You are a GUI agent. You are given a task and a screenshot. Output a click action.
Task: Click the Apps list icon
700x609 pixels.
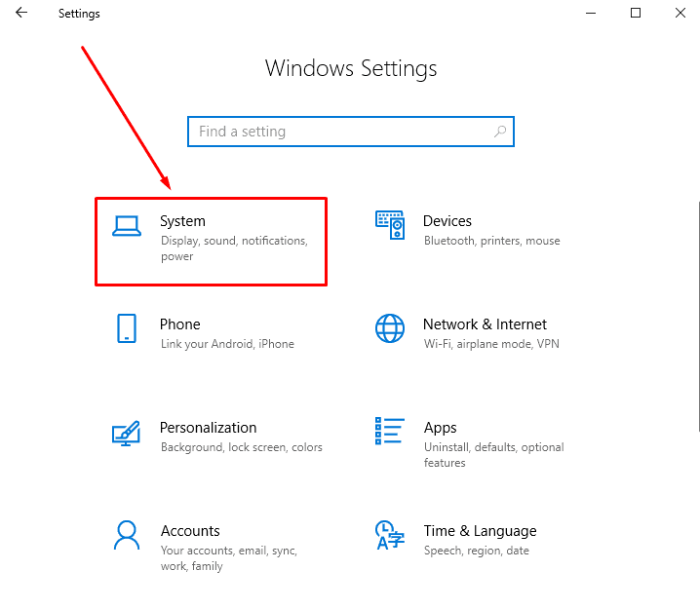coord(390,431)
